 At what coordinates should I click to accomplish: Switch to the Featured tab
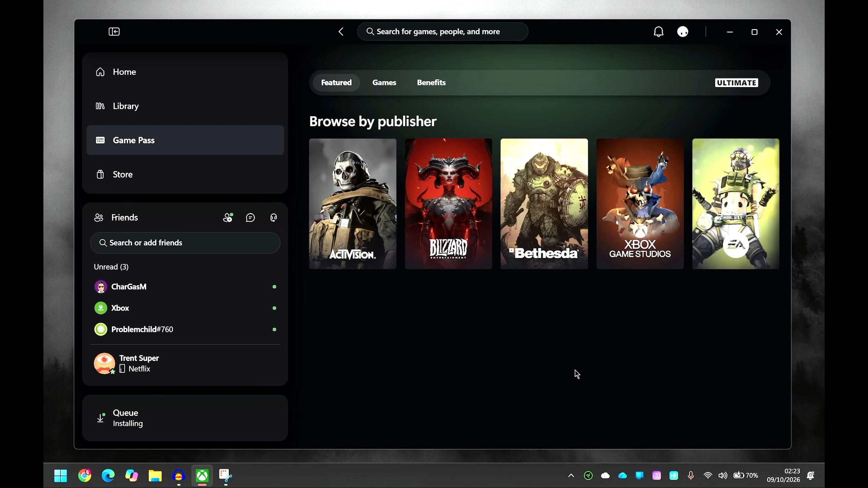point(336,83)
